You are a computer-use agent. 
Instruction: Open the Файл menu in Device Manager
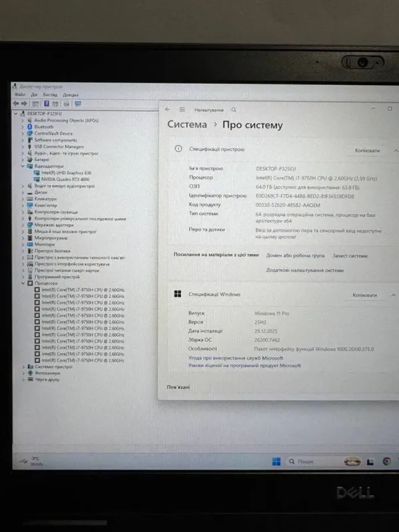(19, 95)
